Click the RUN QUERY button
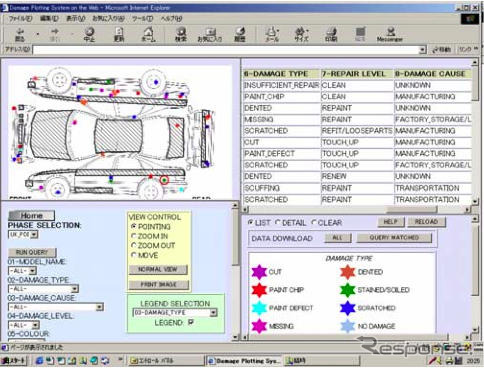Screen dimensions: 484x368 point(32,252)
